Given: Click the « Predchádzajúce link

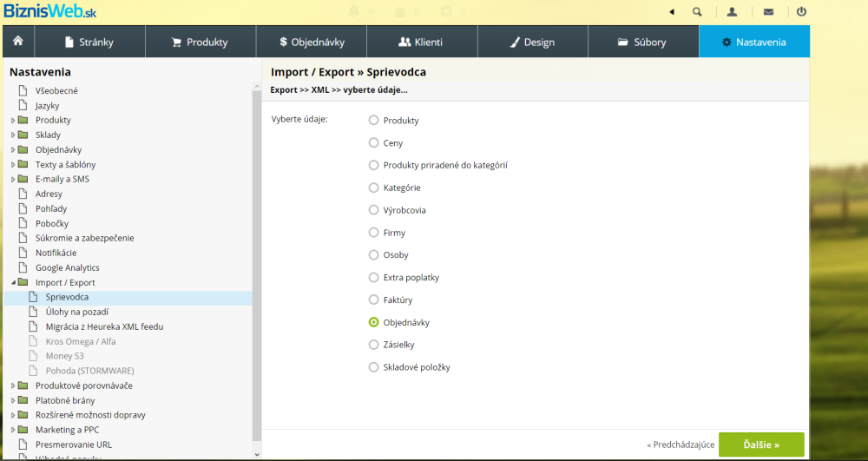Looking at the screenshot, I should click(x=681, y=445).
